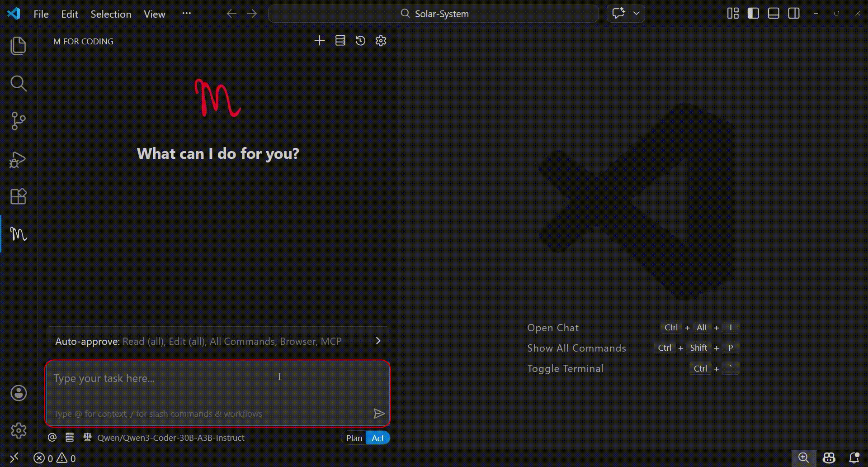Click the task input text field

(x=217, y=385)
